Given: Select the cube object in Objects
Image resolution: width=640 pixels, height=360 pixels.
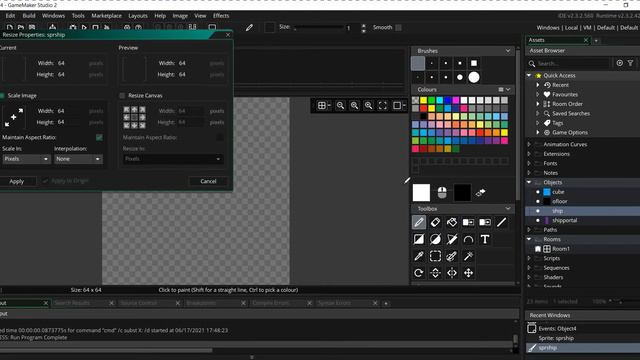Looking at the screenshot, I should point(558,192).
